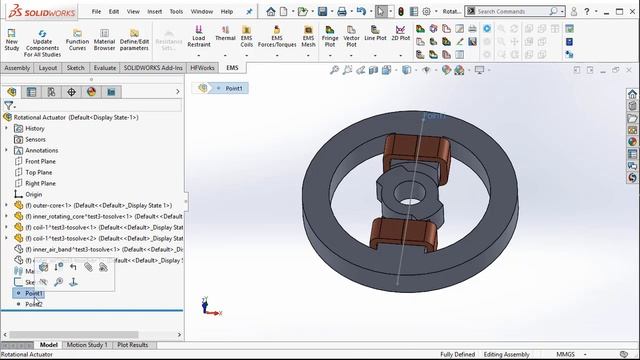Screen dimensions: 640x360
Task: Click Update Components For All Studies
Action: coord(42,43)
